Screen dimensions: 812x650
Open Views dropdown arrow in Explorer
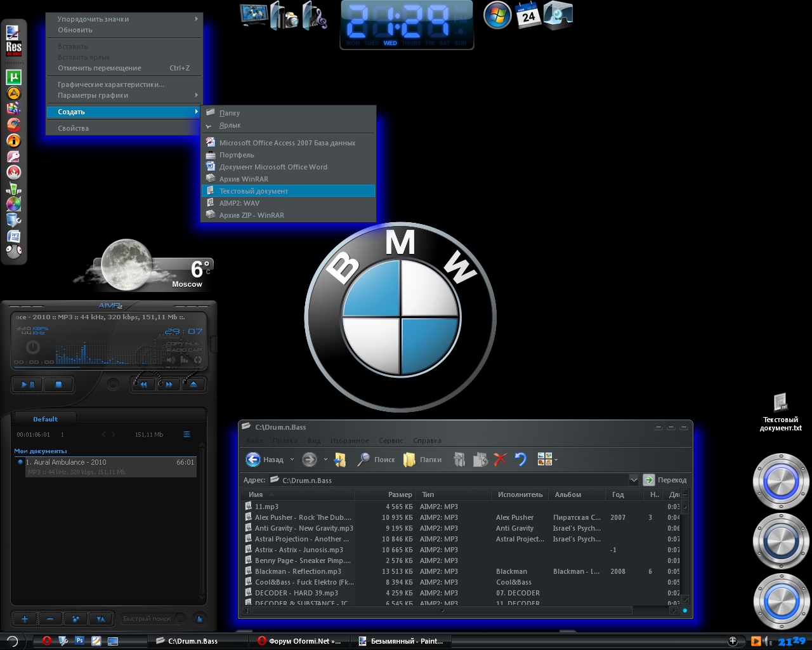[556, 460]
